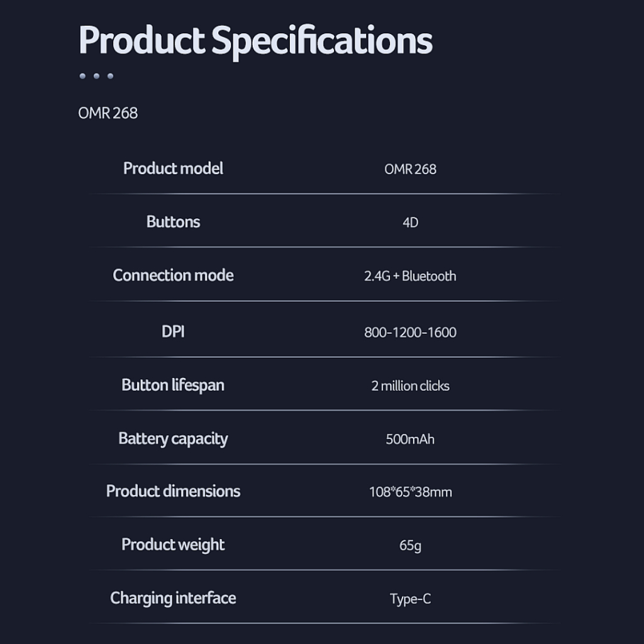The width and height of the screenshot is (644, 644).
Task: Click the 65g weight value
Action: click(x=410, y=545)
